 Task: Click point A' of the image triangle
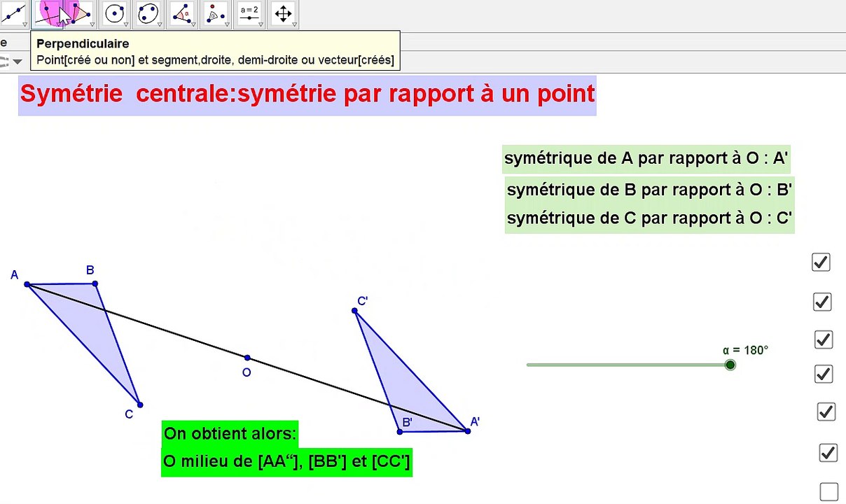point(467,431)
